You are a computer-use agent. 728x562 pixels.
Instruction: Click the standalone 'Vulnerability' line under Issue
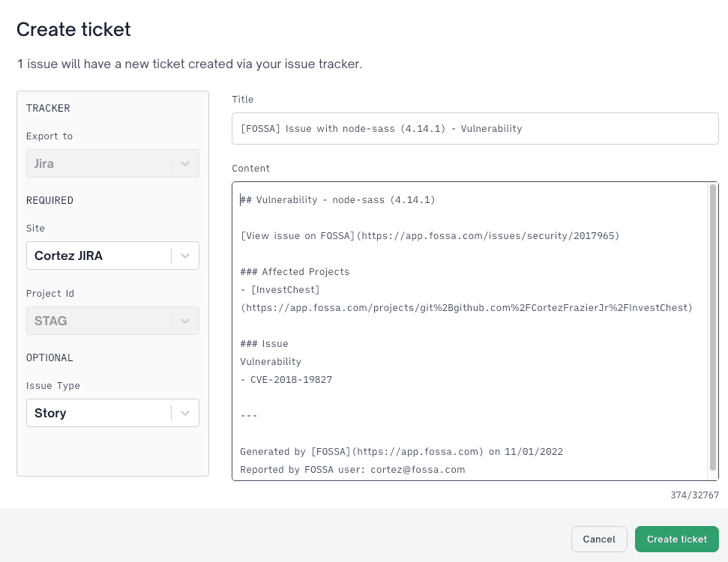[x=271, y=362]
